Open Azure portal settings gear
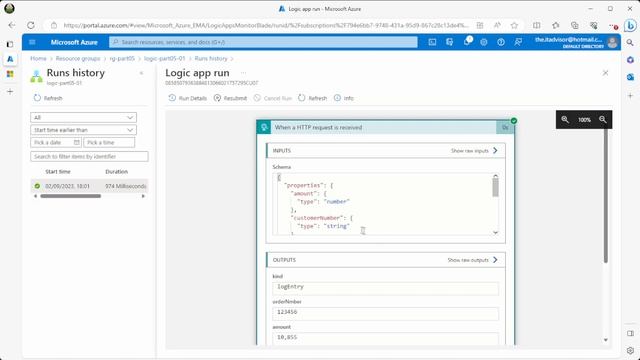Viewport: 640px width, 360px height. 484,42
